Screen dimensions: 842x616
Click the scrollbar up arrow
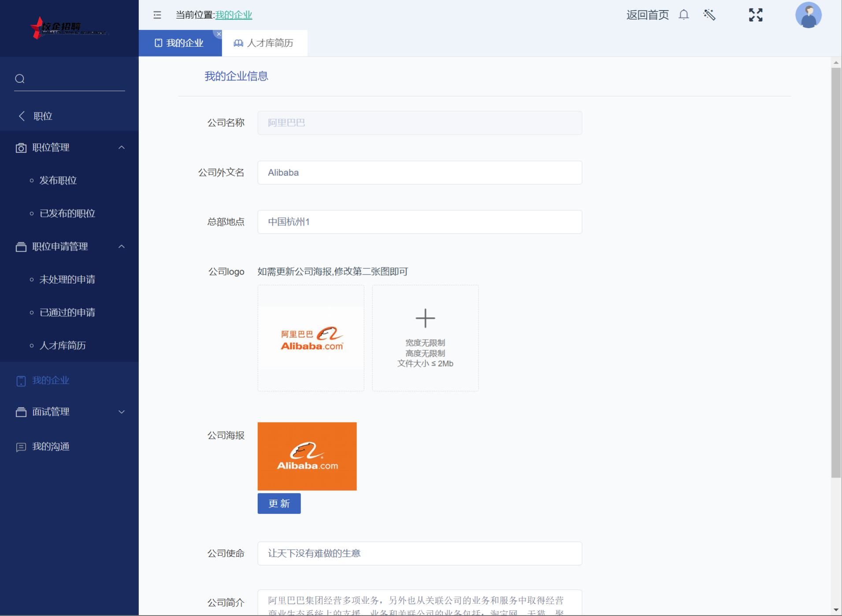(x=836, y=63)
